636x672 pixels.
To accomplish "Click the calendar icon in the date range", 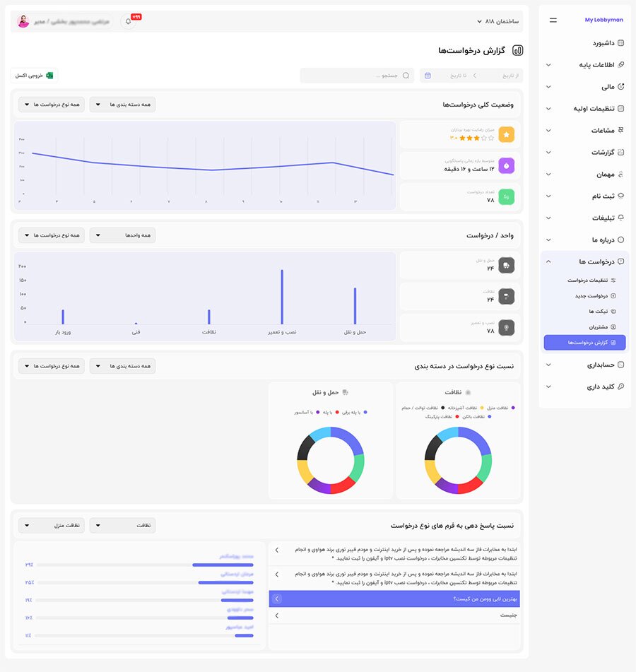I will [x=428, y=76].
